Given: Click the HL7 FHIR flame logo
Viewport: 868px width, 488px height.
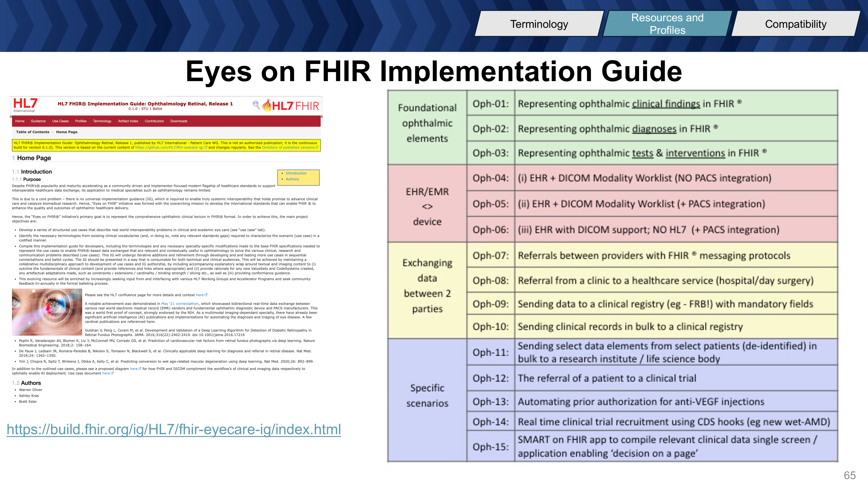Looking at the screenshot, I should [x=291, y=105].
